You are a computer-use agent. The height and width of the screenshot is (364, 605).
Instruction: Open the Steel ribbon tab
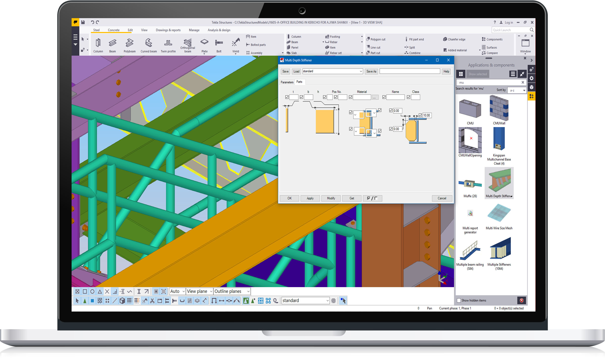tap(96, 30)
